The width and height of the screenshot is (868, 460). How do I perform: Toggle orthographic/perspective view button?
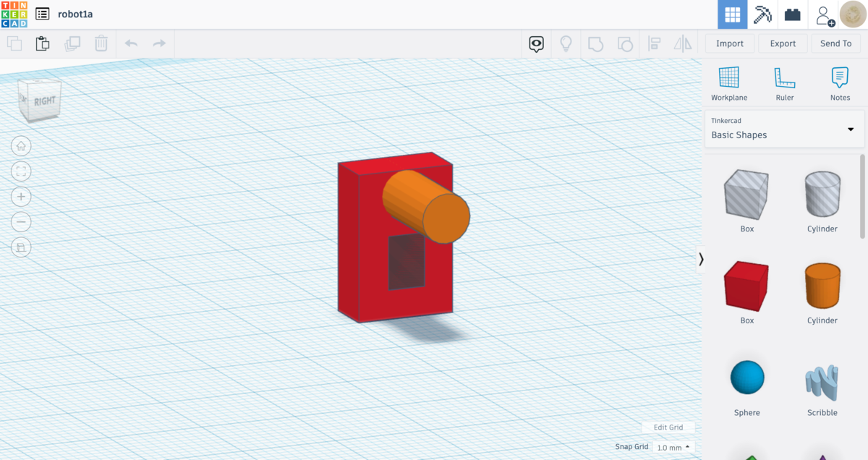tap(21, 247)
